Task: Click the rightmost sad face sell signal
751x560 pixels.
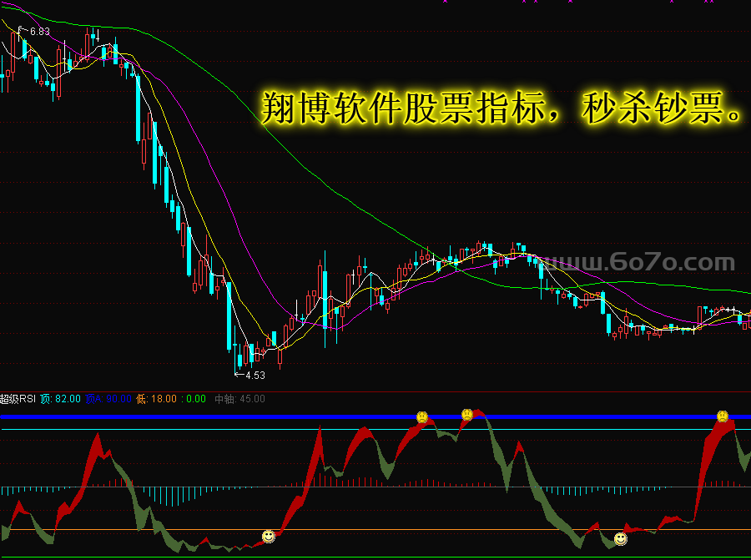Action: click(722, 416)
